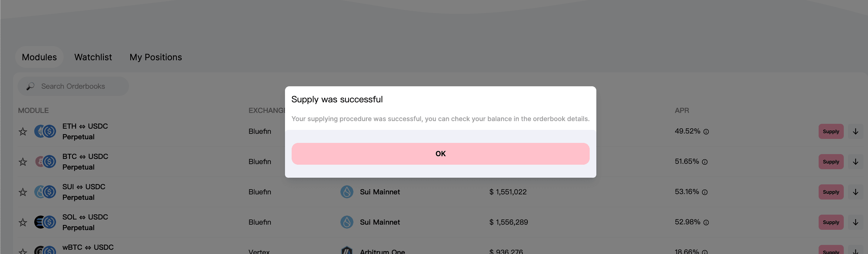Go to the My Positions tab

coord(156,57)
